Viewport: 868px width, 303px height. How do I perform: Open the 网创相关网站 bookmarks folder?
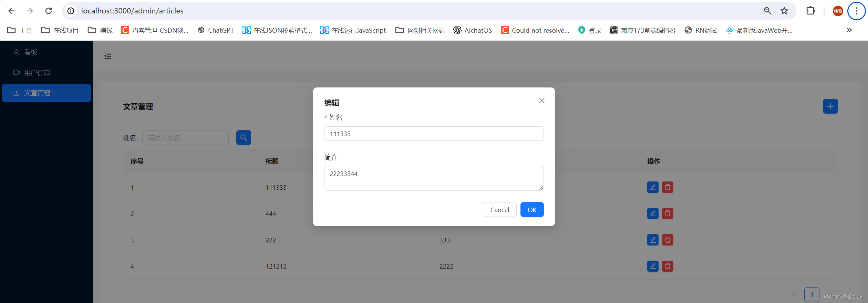[x=420, y=30]
